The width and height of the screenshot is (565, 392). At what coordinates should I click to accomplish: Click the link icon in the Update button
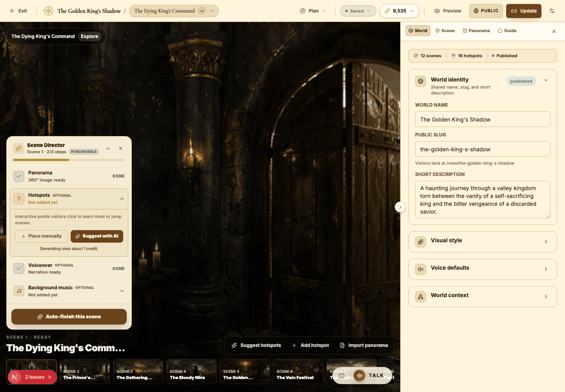click(x=514, y=11)
